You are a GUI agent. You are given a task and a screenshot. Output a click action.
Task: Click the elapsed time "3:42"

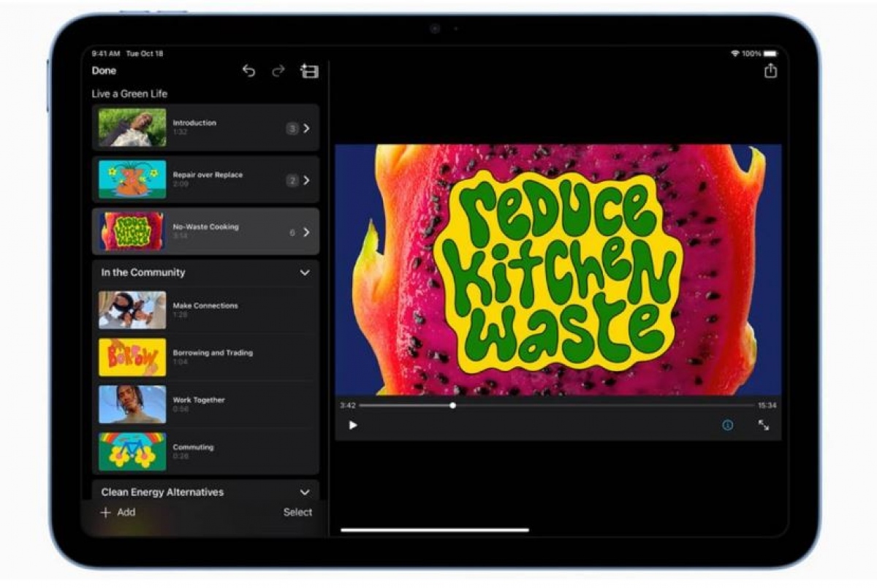(347, 405)
